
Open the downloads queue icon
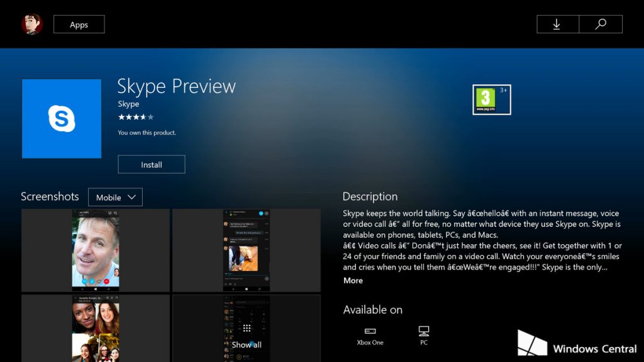coord(557,25)
